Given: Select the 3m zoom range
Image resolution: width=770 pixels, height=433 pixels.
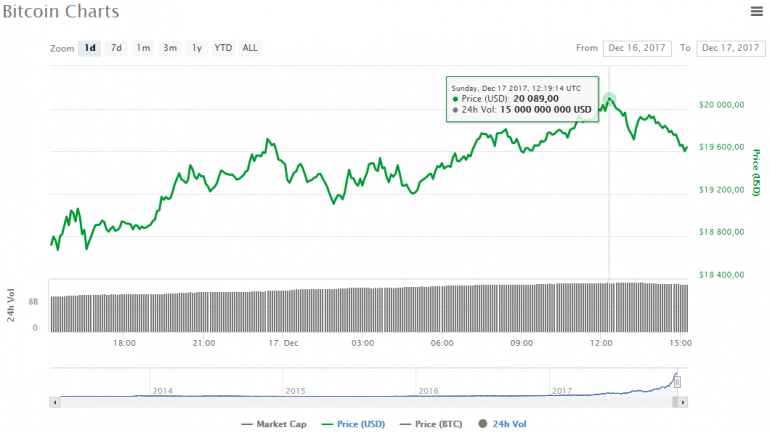Looking at the screenshot, I should pyautogui.click(x=170, y=48).
